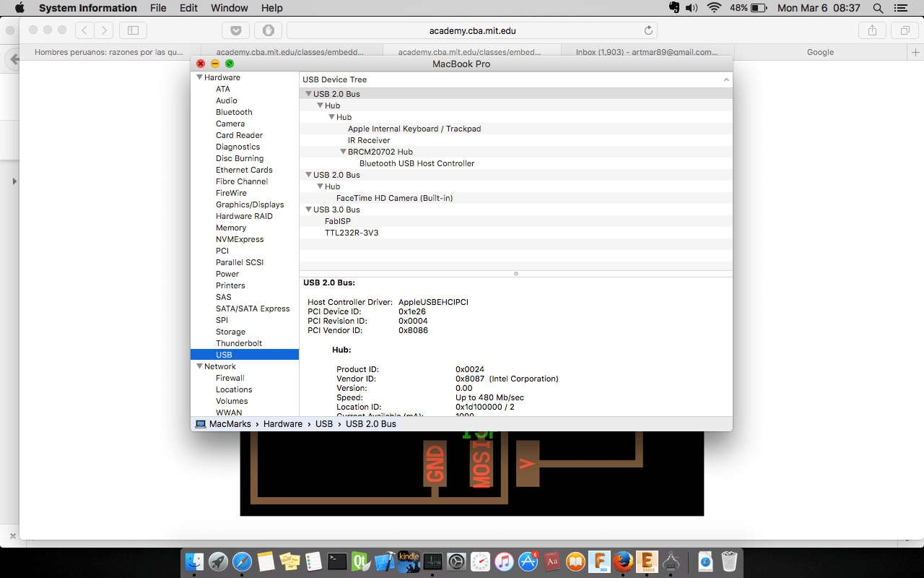The image size is (924, 578).
Task: Open the Trash in the Dock
Action: (729, 562)
